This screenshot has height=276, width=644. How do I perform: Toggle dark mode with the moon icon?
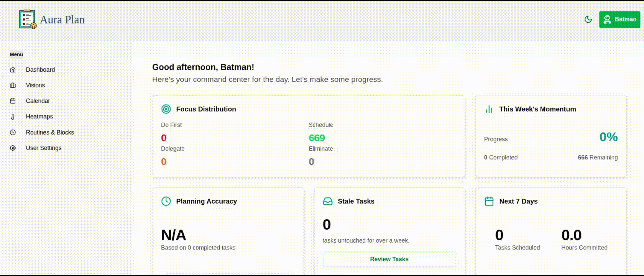[x=588, y=20]
